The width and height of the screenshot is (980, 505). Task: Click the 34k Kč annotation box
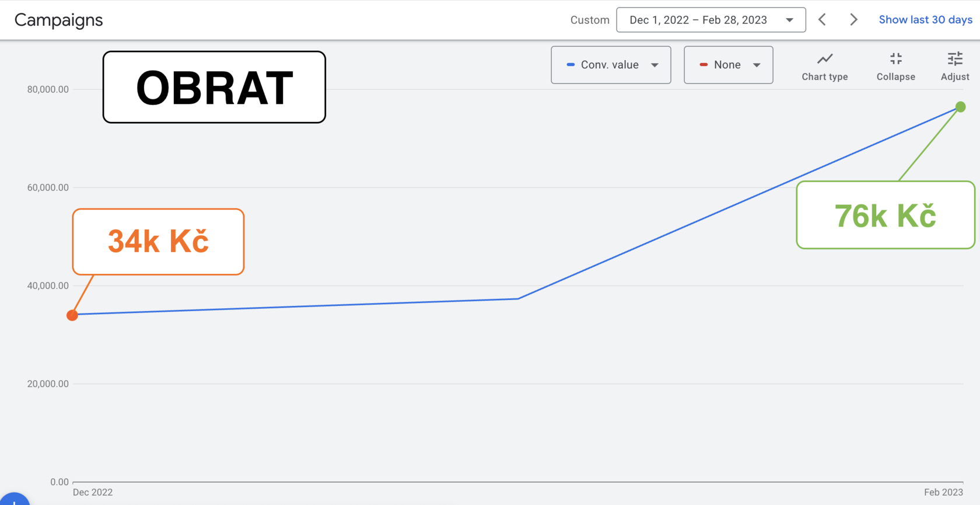click(x=158, y=242)
